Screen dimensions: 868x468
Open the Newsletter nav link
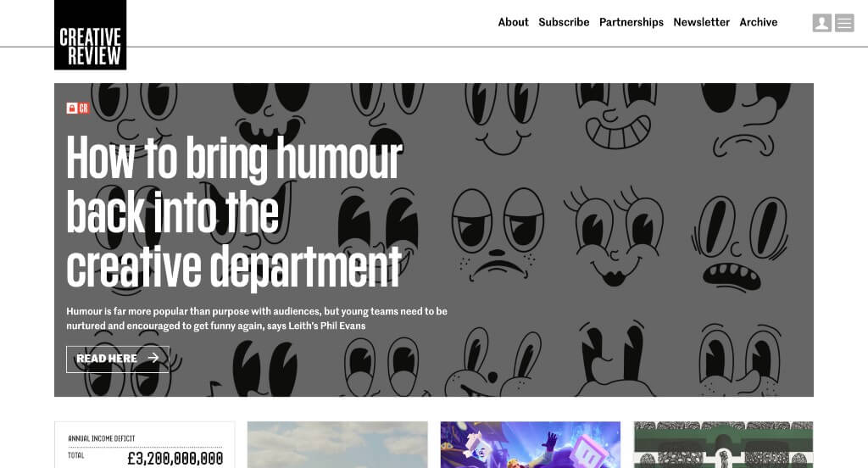pos(701,22)
